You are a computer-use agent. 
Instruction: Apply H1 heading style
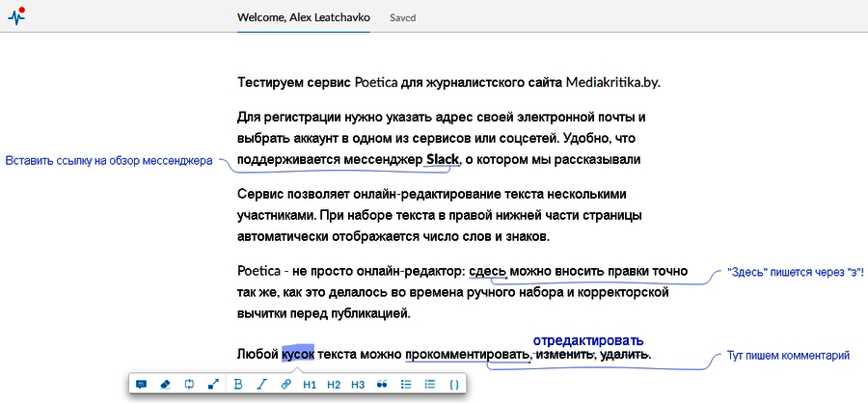(x=310, y=384)
